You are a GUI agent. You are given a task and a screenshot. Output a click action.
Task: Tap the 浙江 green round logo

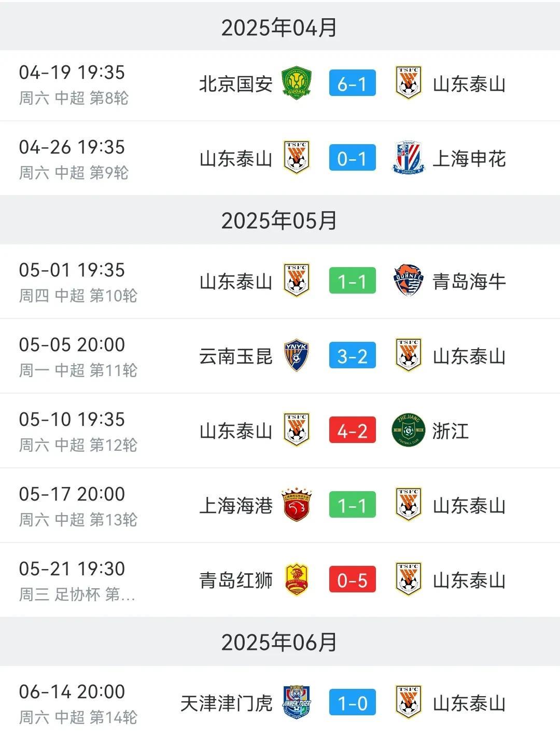(408, 431)
